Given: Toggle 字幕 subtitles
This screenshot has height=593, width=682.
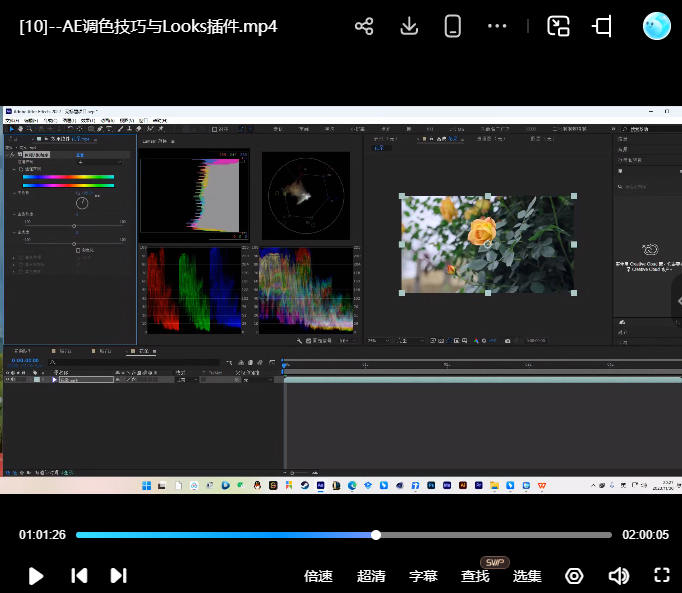Looking at the screenshot, I should [423, 576].
